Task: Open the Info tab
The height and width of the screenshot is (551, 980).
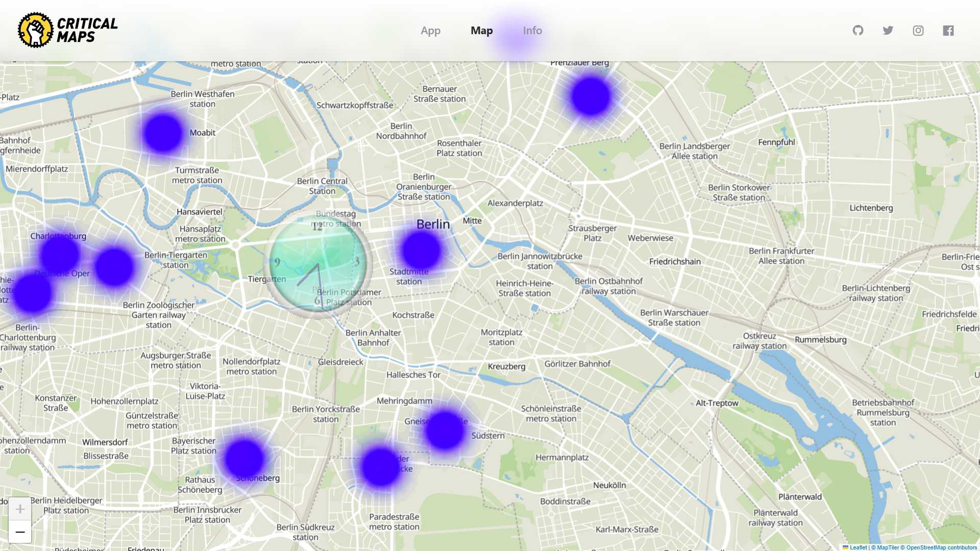Action: click(x=532, y=31)
